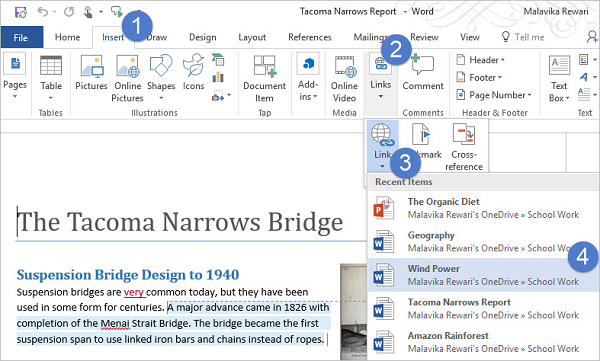The image size is (600, 361).
Task: Insert an Online Video
Action: [344, 78]
